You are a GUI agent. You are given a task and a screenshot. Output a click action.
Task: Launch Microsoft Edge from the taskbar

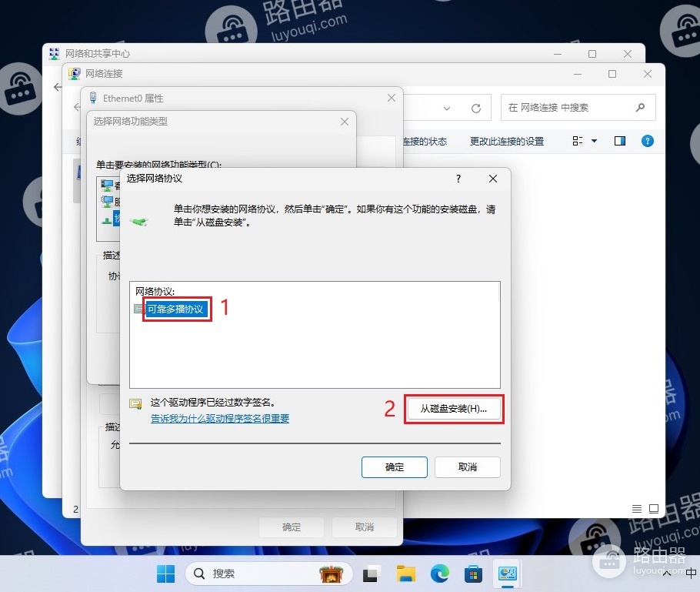(440, 574)
